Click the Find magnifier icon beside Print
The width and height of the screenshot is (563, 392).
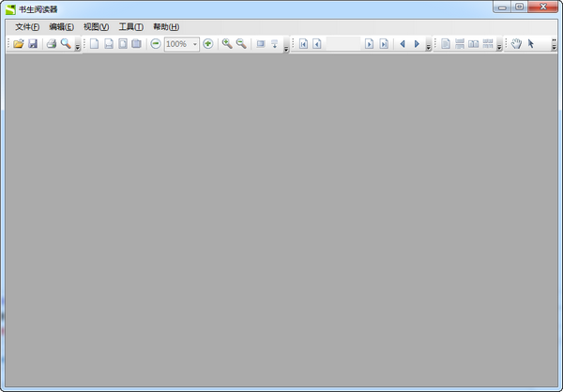click(66, 44)
